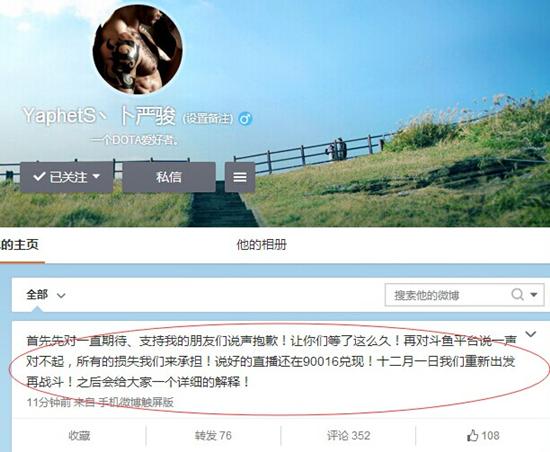Toggle the 已关注 follow status

pyautogui.click(x=67, y=177)
